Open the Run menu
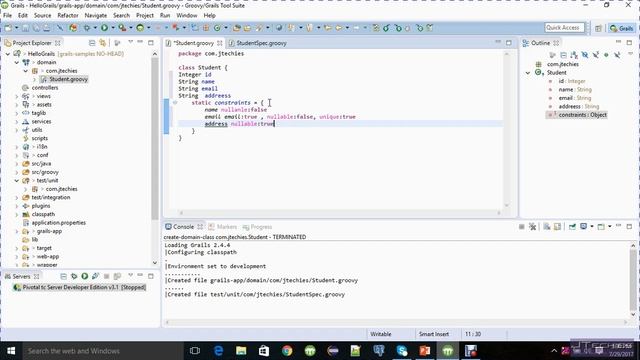 (165, 16)
